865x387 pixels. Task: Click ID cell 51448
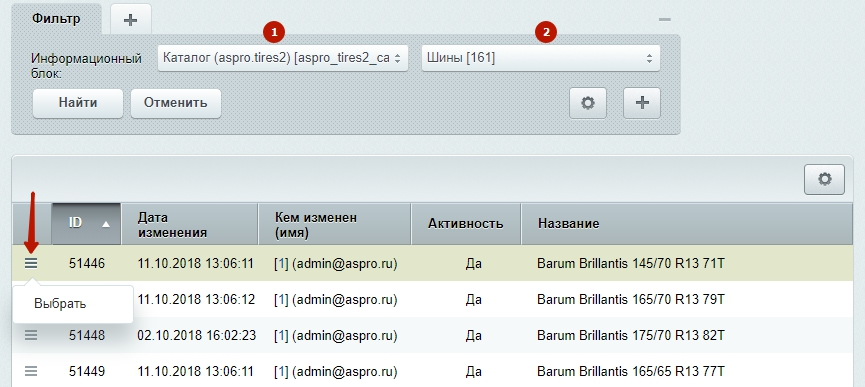tap(87, 335)
